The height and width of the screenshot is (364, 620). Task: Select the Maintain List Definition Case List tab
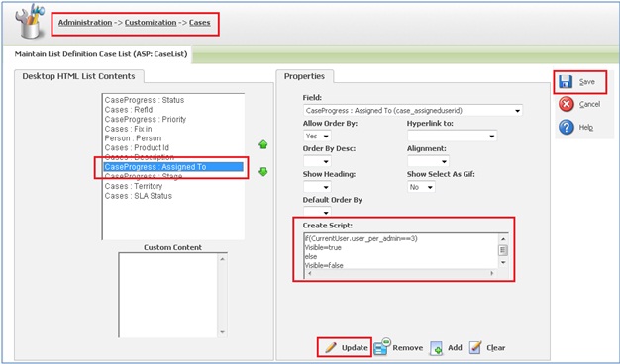click(101, 54)
